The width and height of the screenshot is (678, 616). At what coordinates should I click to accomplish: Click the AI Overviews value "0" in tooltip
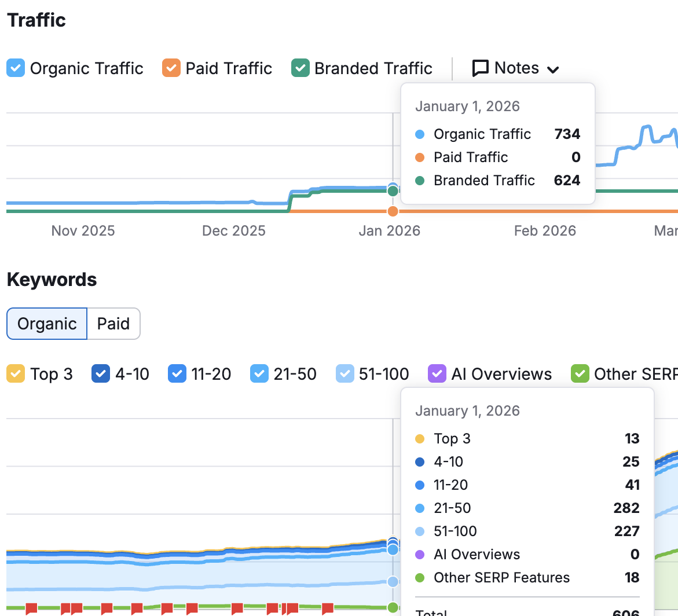click(635, 554)
